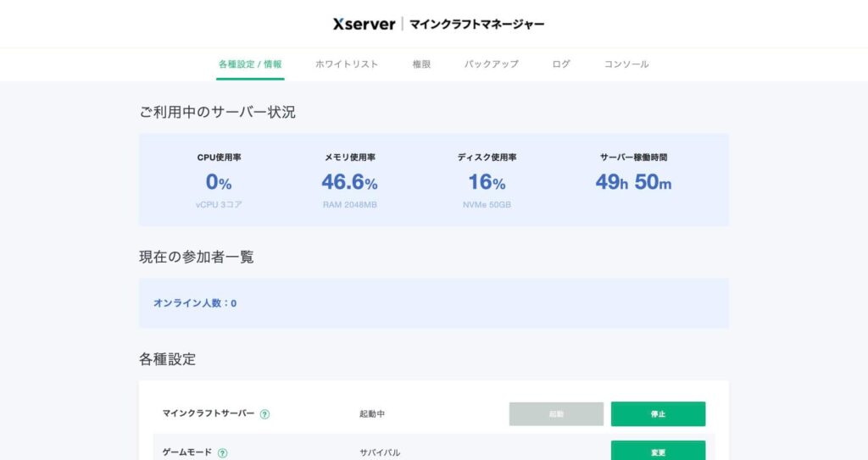This screenshot has width=868, height=460.
Task: Click the オンライン人数：0 text
Action: coord(195,303)
